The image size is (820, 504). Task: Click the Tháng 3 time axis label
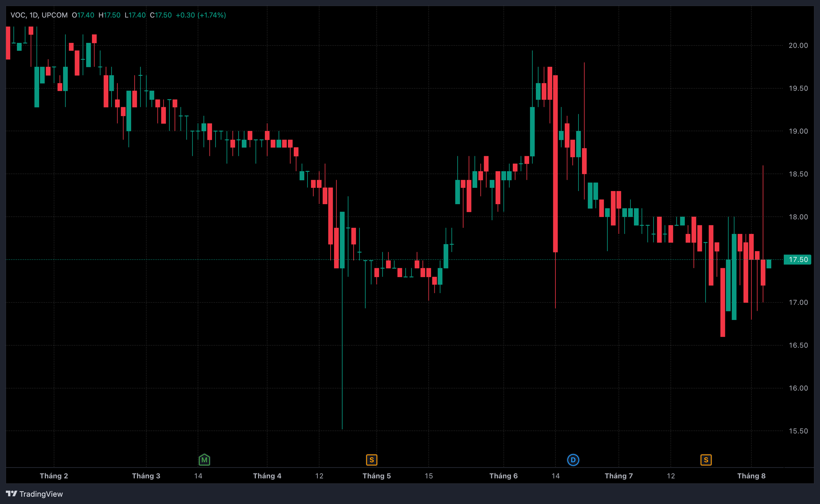point(146,476)
